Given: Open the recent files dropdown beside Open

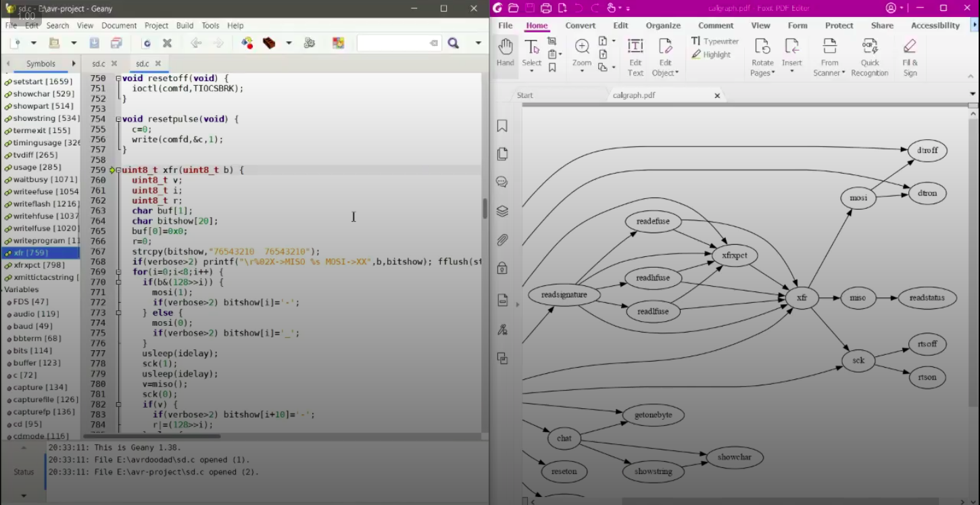Looking at the screenshot, I should pos(73,43).
